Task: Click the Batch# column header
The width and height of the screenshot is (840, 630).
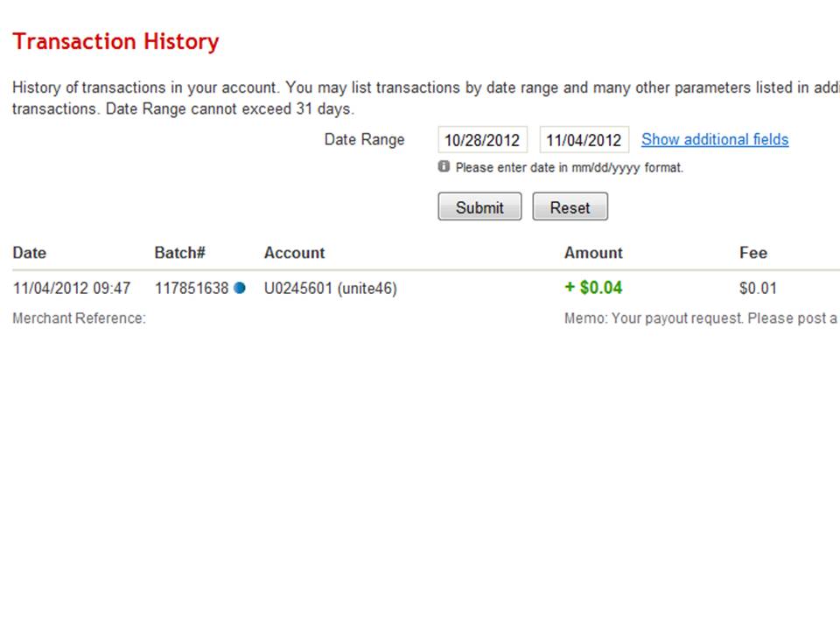Action: [179, 253]
